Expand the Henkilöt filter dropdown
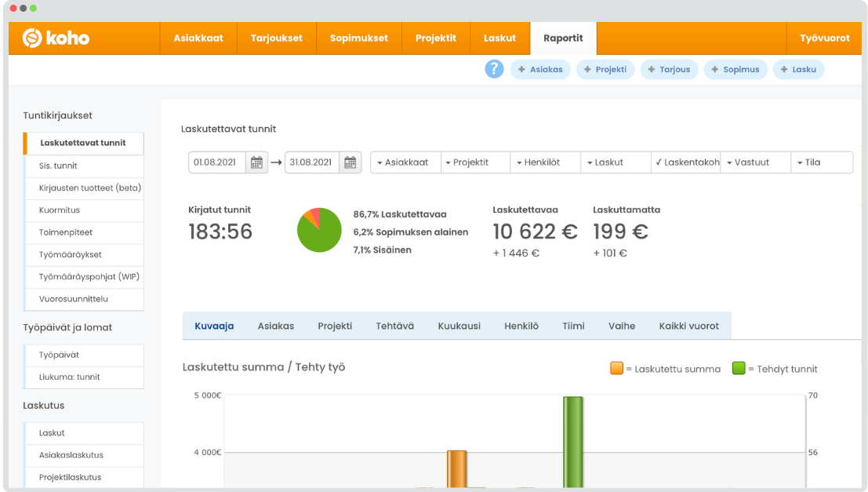 click(x=545, y=162)
